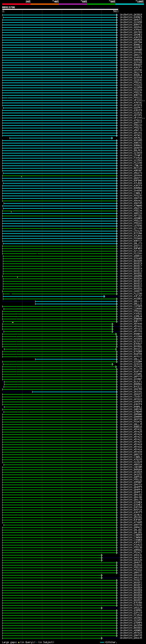Select hit UniRef100_Q8LLJ4
This screenshot has width=146, height=644.
[x=131, y=359]
